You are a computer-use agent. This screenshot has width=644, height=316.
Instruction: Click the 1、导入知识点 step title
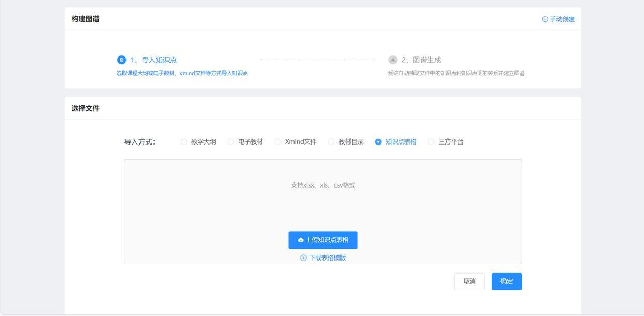click(153, 60)
